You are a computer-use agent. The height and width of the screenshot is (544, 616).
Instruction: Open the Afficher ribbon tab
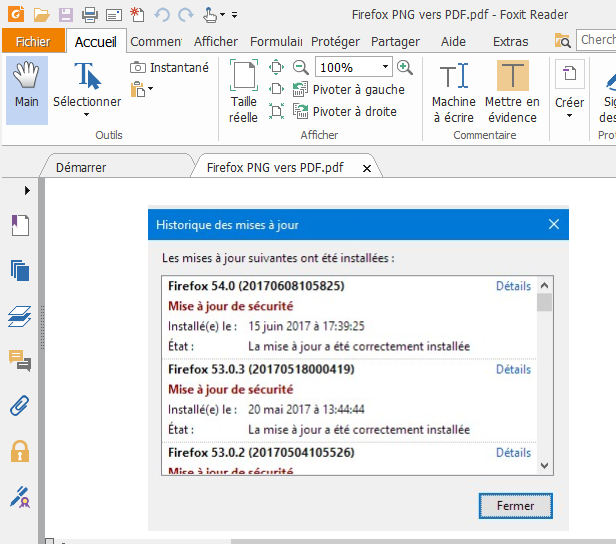(216, 42)
